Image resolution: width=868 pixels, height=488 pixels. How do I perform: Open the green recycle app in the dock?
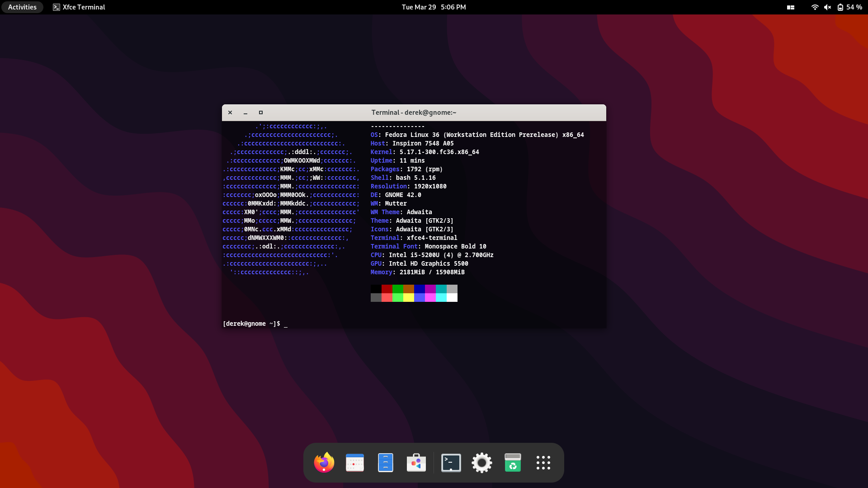(513, 463)
